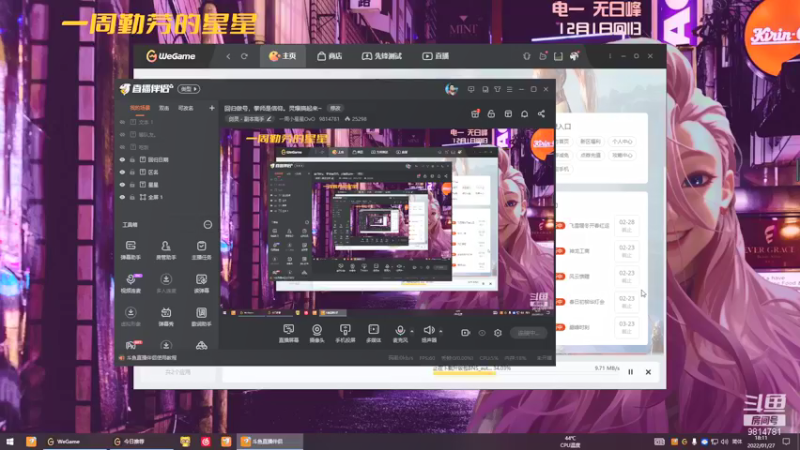Click the 多人连麦 download icon in the toolbox
Image resolution: width=800 pixels, height=450 pixels.
click(166, 279)
